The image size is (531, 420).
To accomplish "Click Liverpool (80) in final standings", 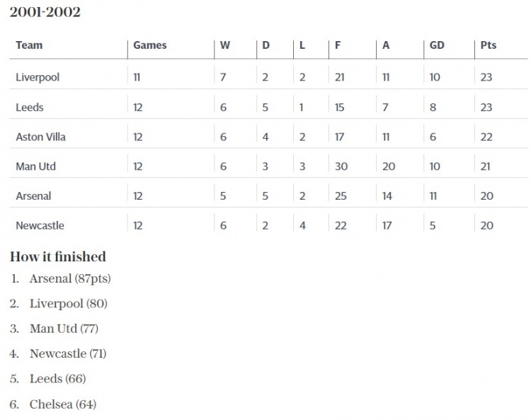I will (x=69, y=303).
